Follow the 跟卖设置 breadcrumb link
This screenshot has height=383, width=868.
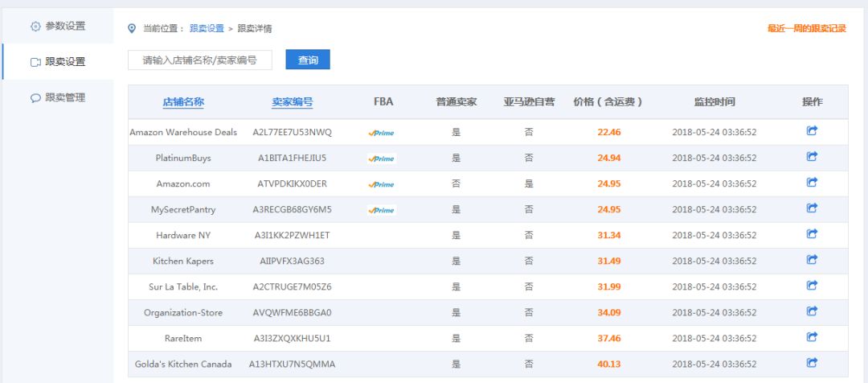click(207, 28)
